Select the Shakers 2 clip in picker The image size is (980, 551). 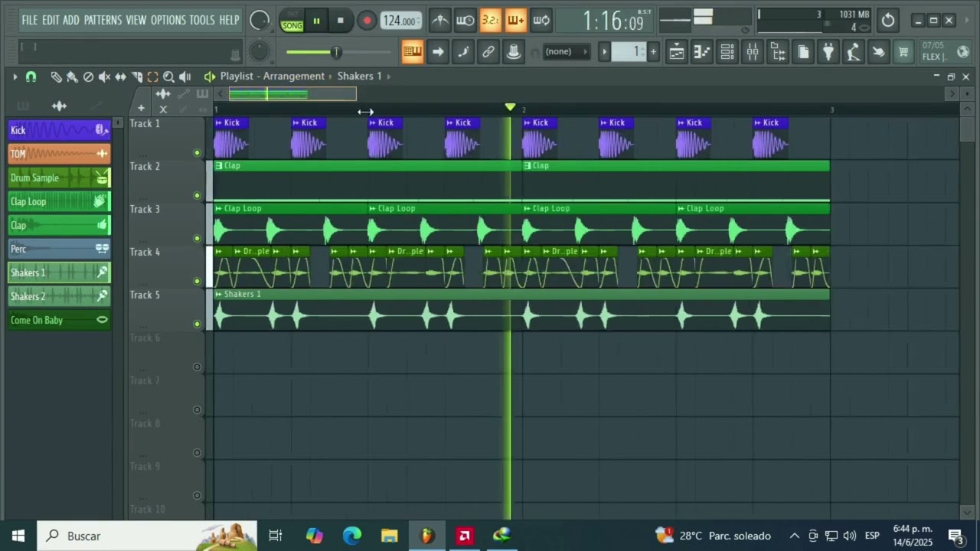(x=60, y=296)
